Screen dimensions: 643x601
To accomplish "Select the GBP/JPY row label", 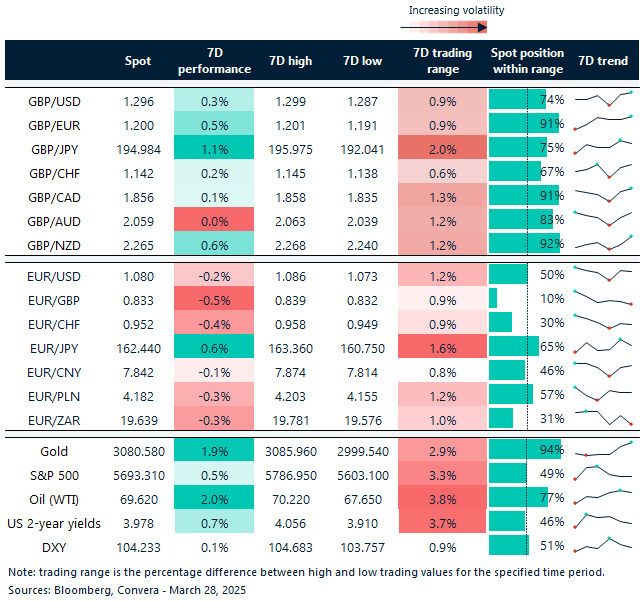I will point(54,150).
